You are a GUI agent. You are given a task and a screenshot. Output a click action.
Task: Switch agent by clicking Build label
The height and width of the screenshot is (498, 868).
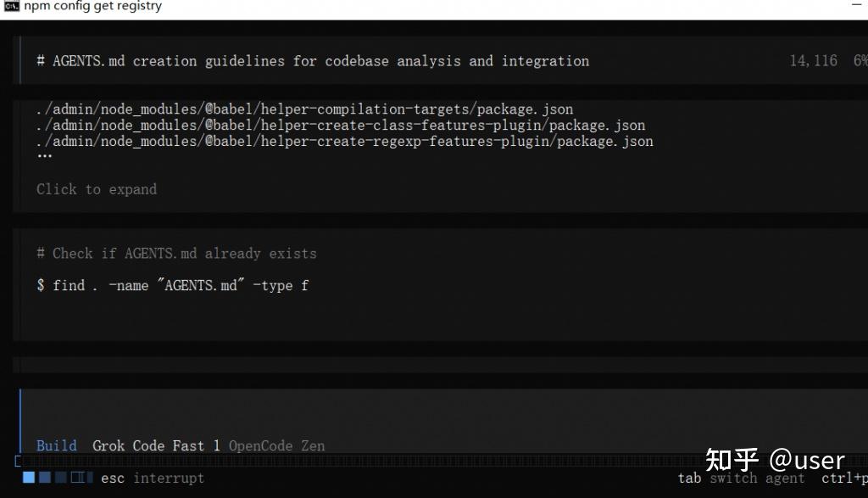click(56, 445)
